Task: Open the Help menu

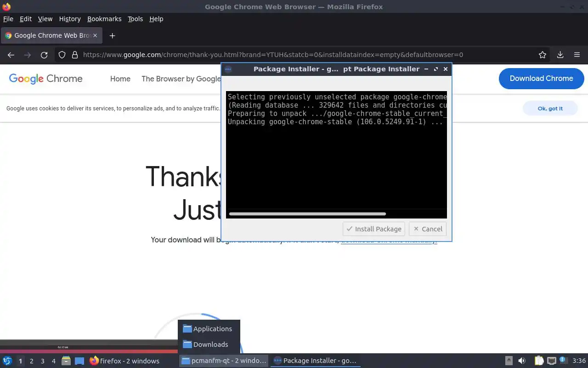Action: point(156,19)
